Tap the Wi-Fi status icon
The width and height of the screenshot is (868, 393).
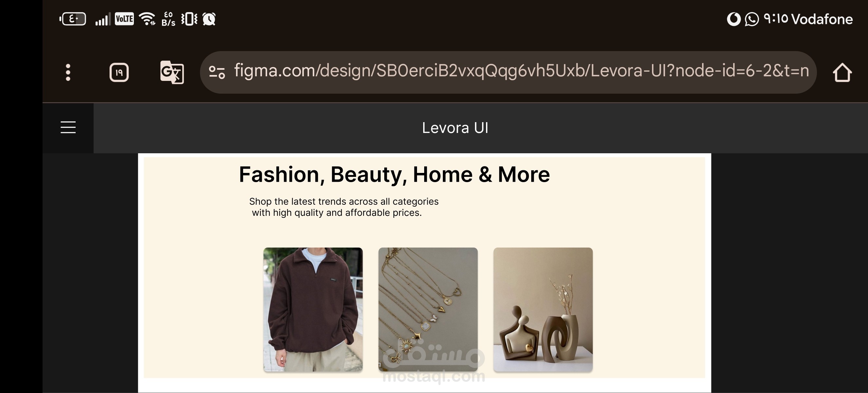(x=147, y=19)
